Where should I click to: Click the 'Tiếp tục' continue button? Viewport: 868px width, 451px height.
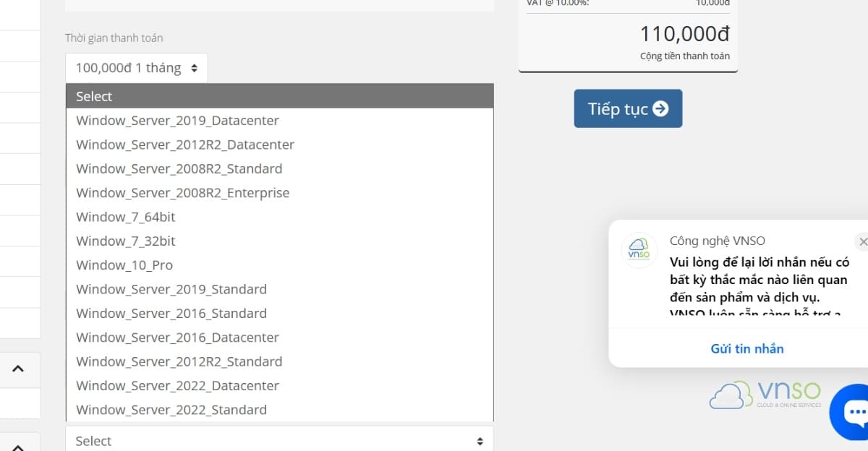(x=628, y=108)
